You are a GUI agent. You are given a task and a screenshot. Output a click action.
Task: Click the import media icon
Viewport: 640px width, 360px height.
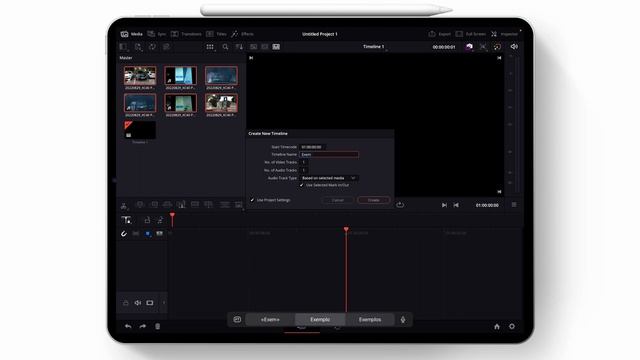coord(138,47)
